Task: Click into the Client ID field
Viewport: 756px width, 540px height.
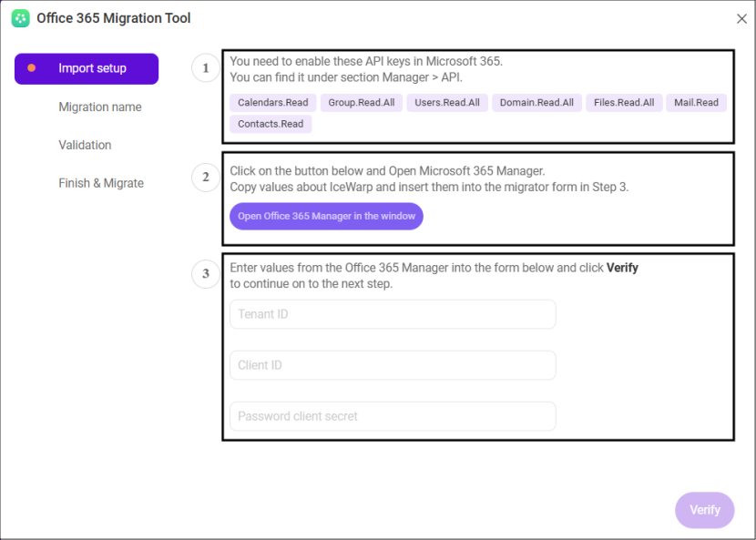Action: 393,365
